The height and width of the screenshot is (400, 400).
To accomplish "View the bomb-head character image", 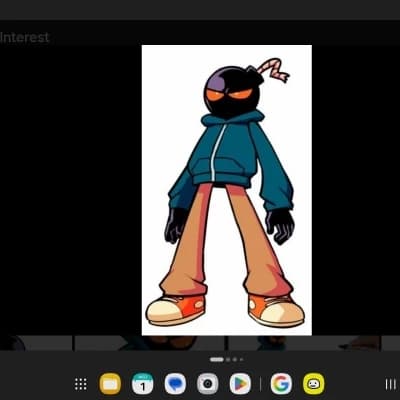I will click(x=227, y=190).
